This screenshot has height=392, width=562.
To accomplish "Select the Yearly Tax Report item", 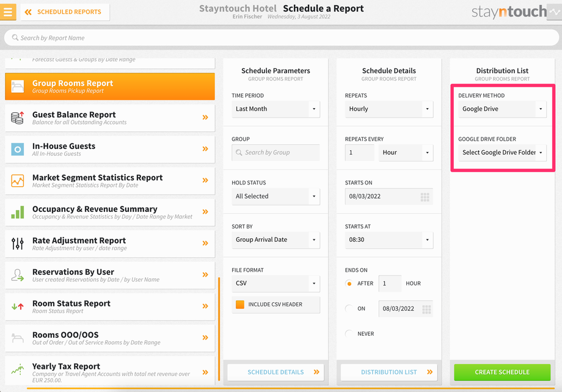I will [x=110, y=371].
